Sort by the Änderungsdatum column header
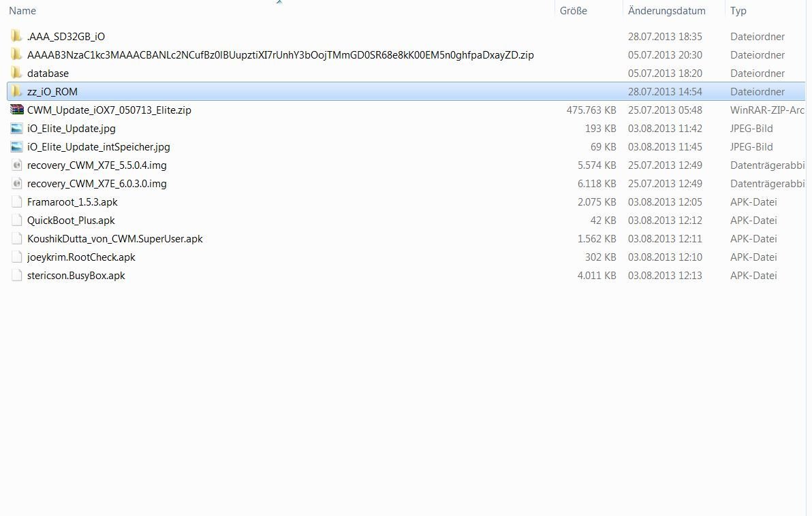The height and width of the screenshot is (516, 812). pos(666,10)
